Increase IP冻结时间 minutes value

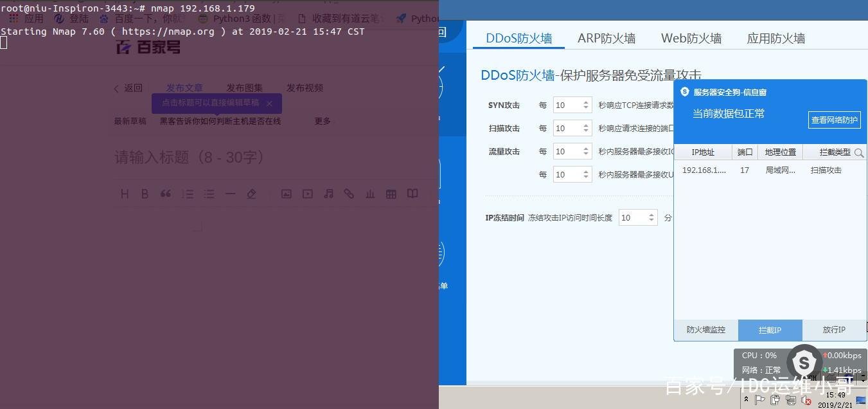[651, 215]
